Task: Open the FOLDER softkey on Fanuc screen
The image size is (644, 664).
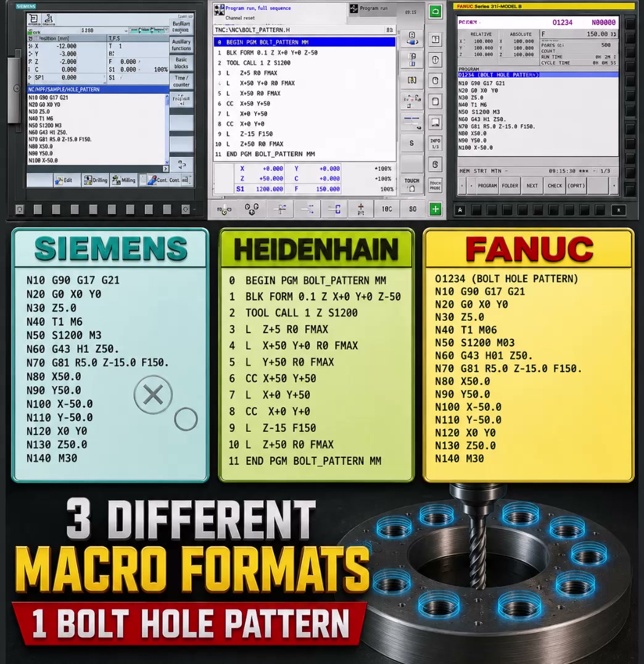Action: pyautogui.click(x=510, y=186)
